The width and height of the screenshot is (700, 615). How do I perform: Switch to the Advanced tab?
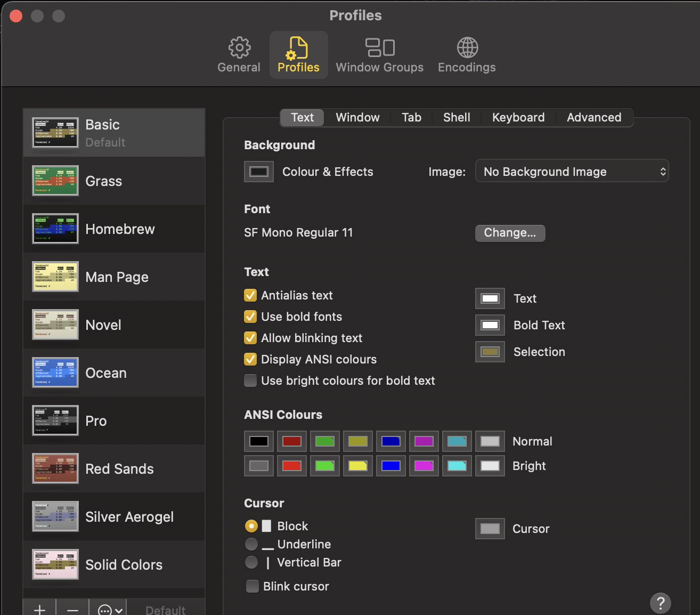(594, 117)
